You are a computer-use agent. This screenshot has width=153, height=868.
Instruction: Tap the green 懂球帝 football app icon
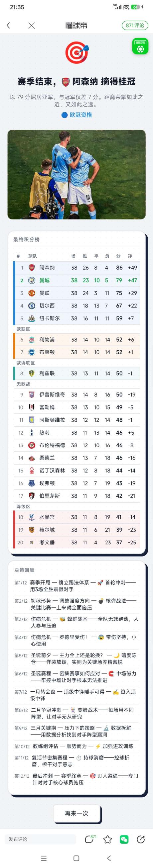point(140,46)
